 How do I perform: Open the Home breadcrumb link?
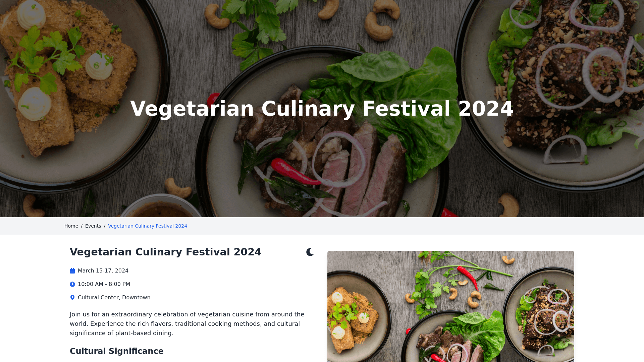(x=71, y=226)
